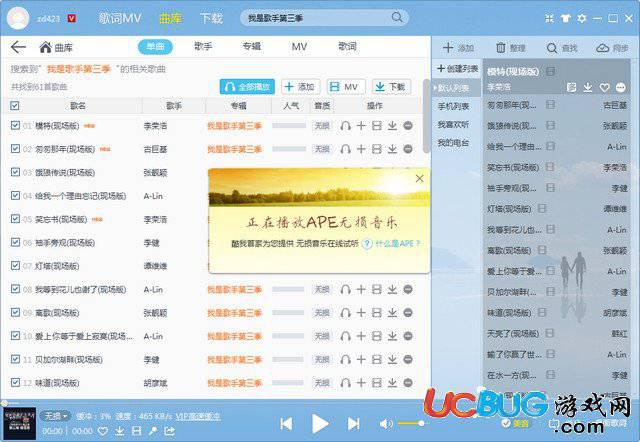Click the 全部播放 button

(x=247, y=87)
